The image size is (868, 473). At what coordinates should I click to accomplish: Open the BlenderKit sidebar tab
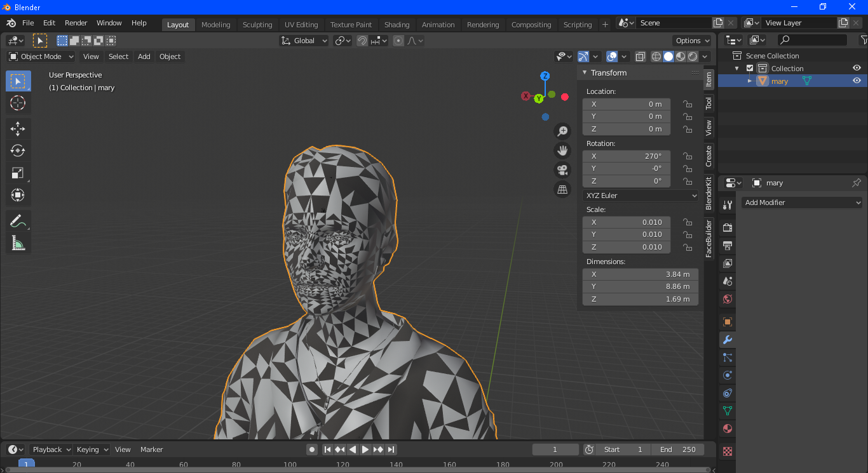tap(709, 193)
